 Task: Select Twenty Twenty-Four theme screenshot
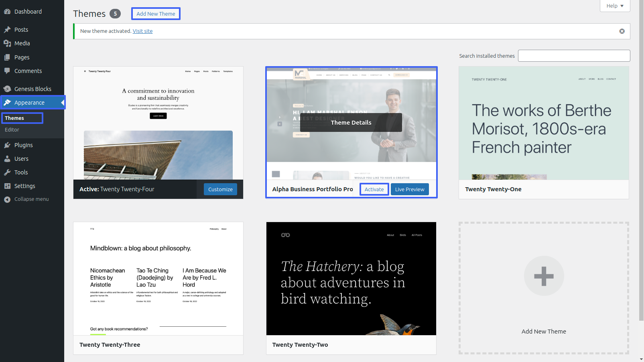tap(158, 123)
